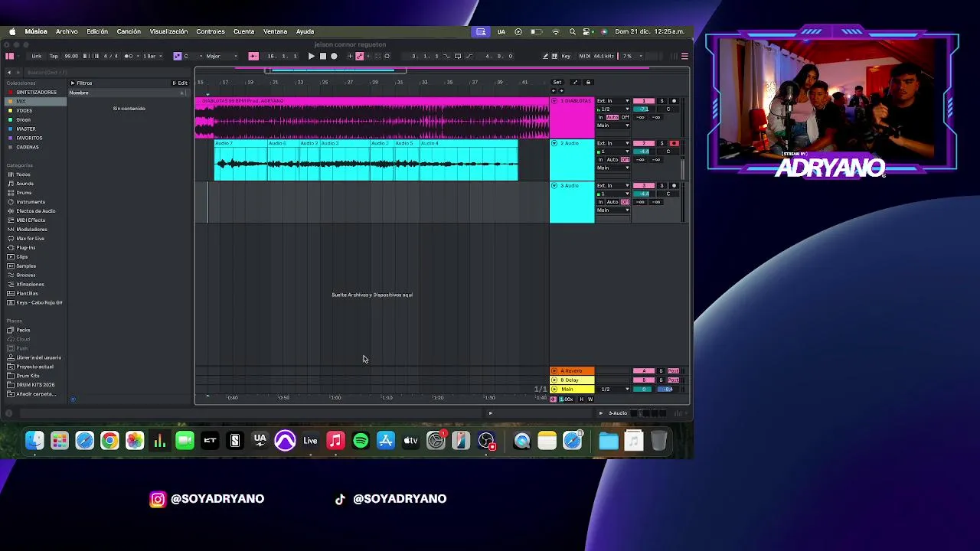This screenshot has width=980, height=551.
Task: Toggle the Scale Mode icon
Action: pos(178,56)
